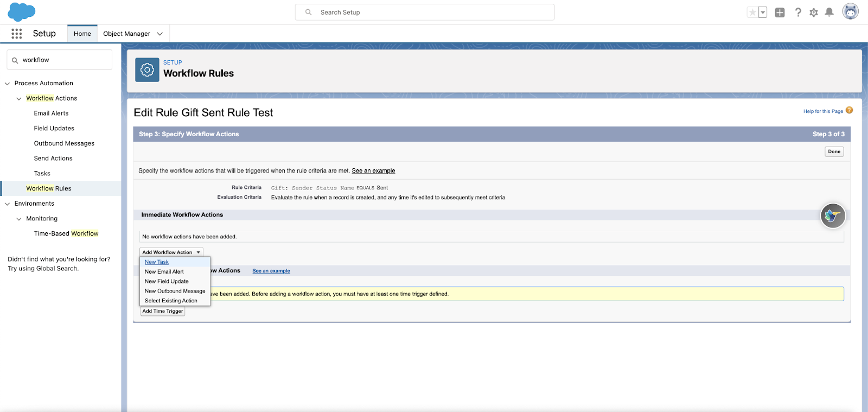868x412 pixels.
Task: Click the orange help icon beside Help for this Page
Action: (x=849, y=110)
